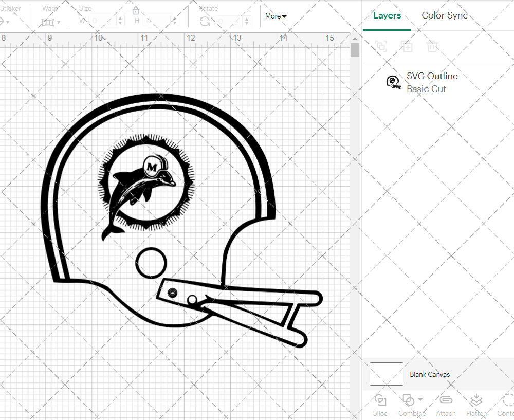Click the vertical scrollbar thumb
Image resolution: width=514 pixels, height=420 pixels.
[x=355, y=50]
